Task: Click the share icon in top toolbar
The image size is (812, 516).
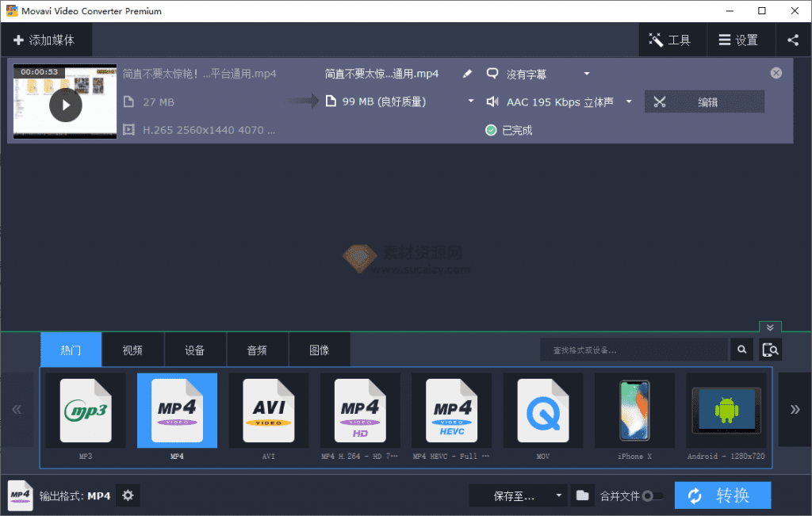Action: pos(793,40)
